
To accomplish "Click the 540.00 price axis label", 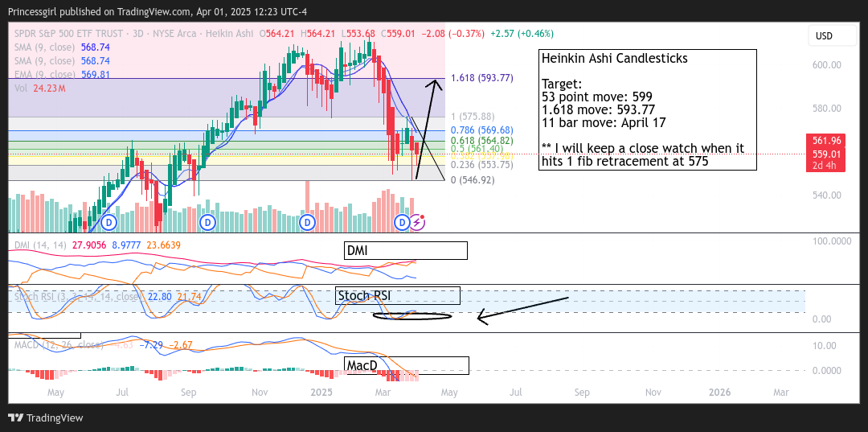I will (827, 195).
